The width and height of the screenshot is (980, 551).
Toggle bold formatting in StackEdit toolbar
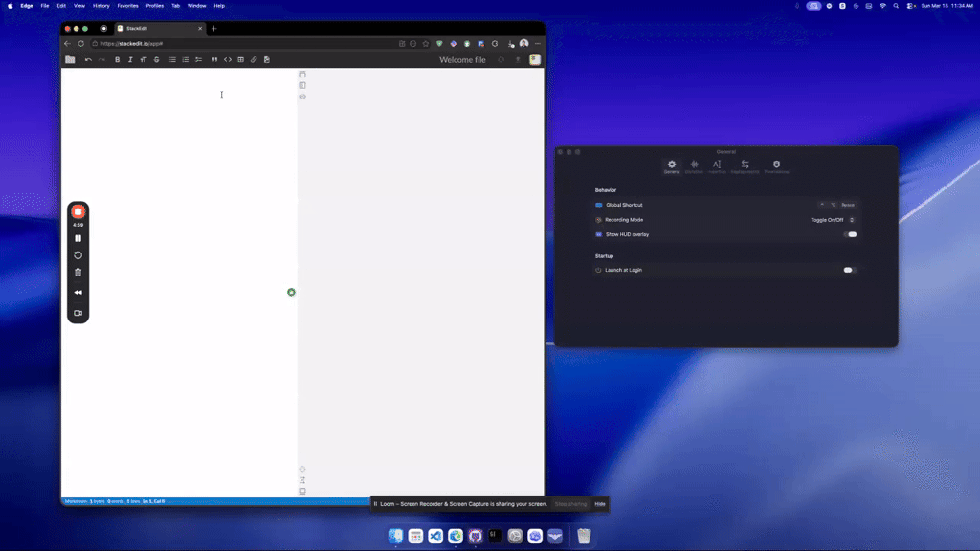(x=117, y=60)
